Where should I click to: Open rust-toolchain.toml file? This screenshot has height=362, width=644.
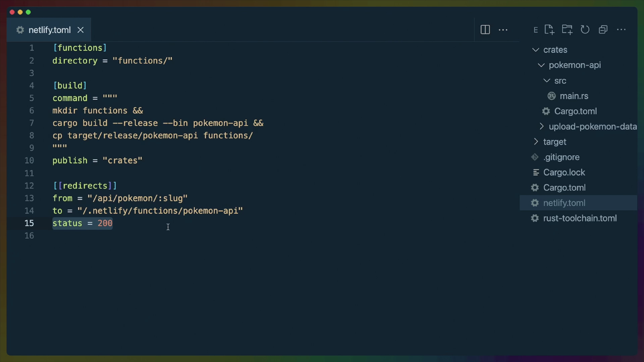coord(580,218)
